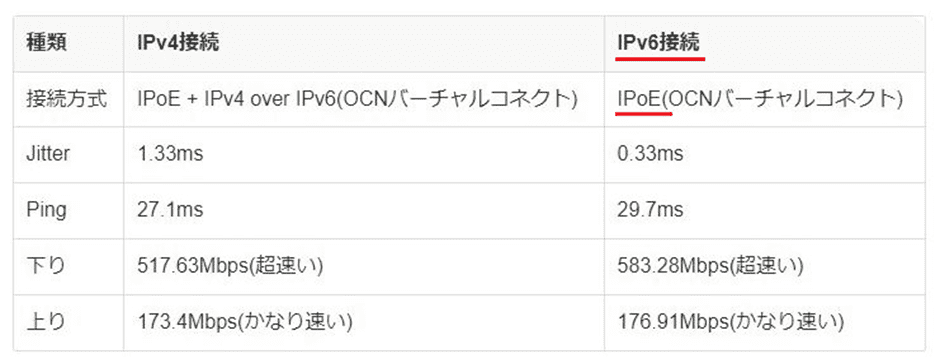Click the 1.33ms jitter value
940x363 pixels.
pos(170,154)
